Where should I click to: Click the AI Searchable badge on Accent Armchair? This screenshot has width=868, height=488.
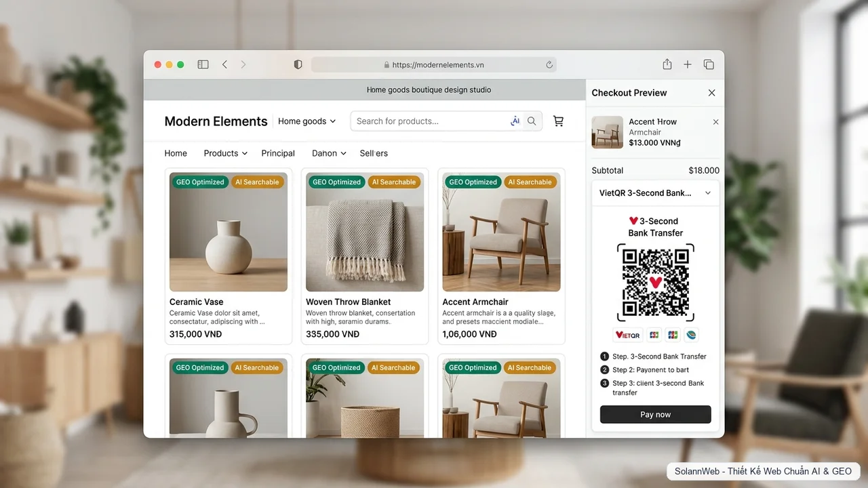530,182
